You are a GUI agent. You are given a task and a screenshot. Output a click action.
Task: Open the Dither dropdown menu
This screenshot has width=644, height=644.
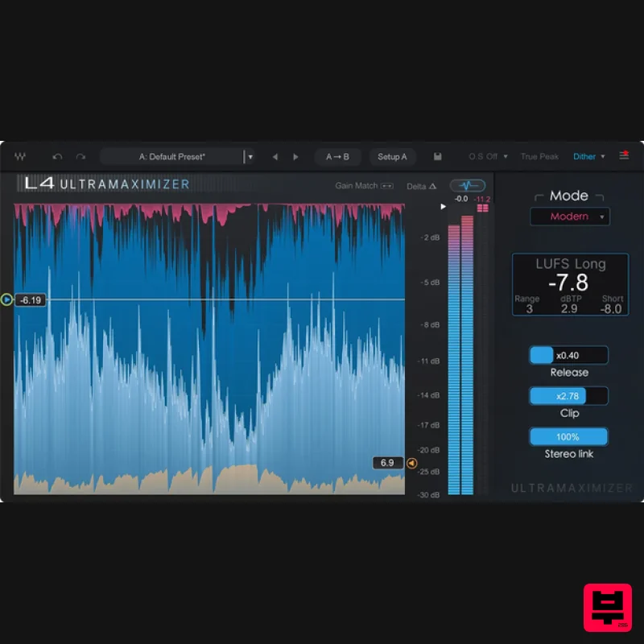tap(589, 157)
